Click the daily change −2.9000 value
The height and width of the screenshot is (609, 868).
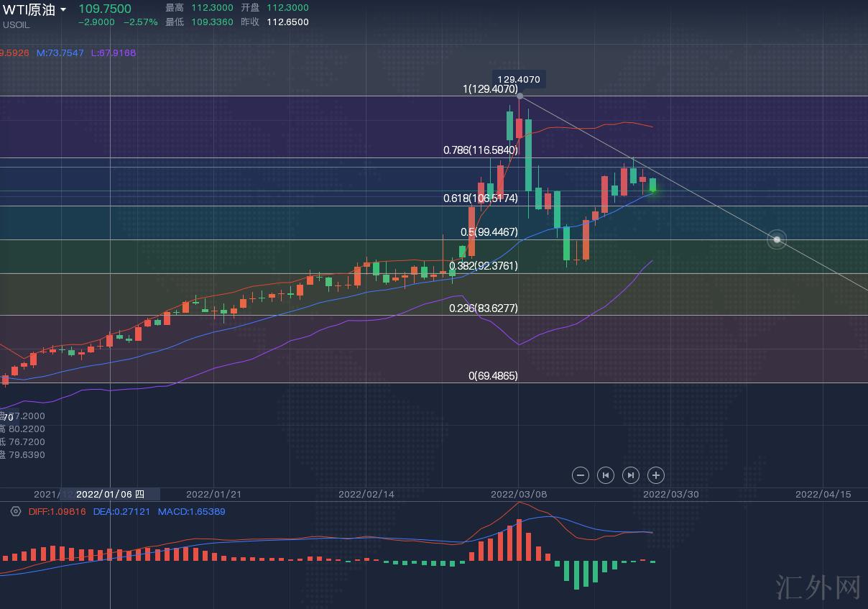pos(96,22)
